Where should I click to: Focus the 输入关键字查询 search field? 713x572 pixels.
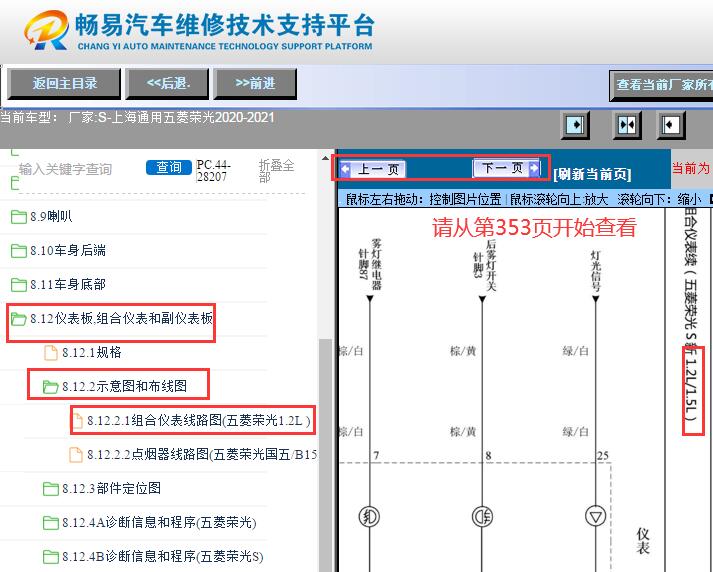tap(65, 169)
